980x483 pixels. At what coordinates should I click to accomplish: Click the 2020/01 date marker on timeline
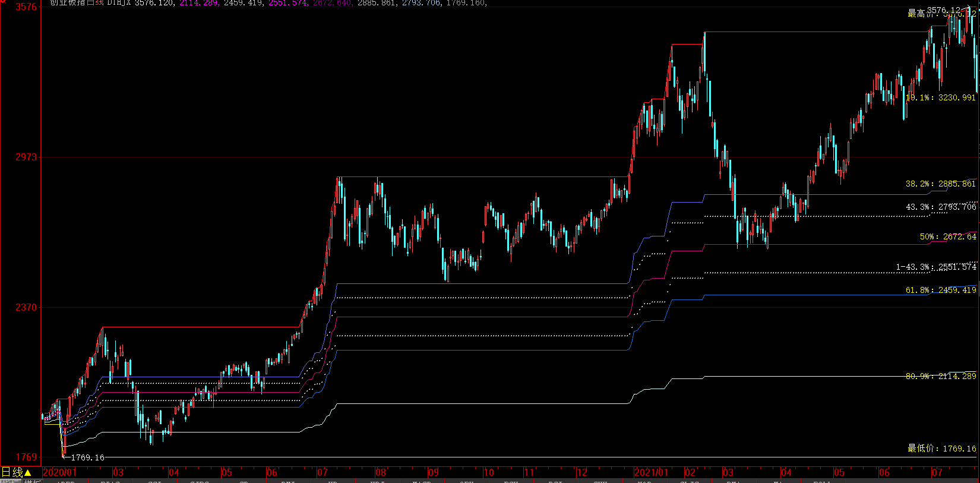[60, 473]
